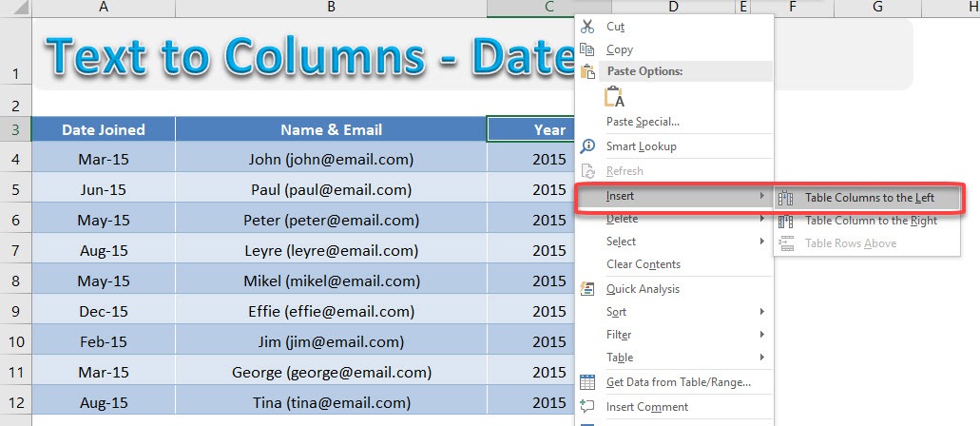Click the Copy pages icon
The height and width of the screenshot is (426, 980).
point(586,49)
